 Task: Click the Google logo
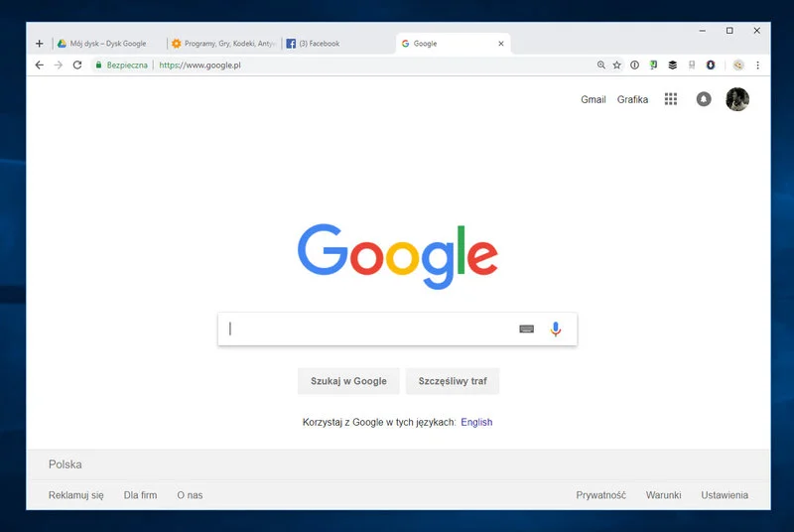(398, 256)
